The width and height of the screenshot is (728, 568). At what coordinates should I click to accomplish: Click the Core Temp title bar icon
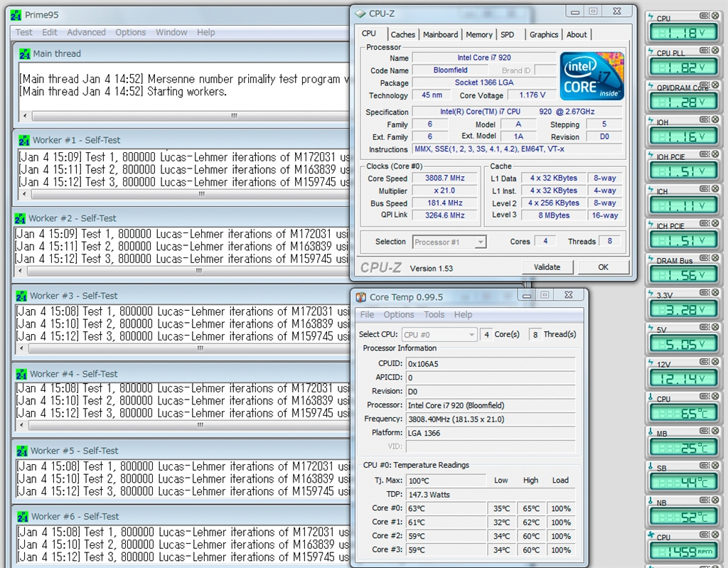(361, 297)
